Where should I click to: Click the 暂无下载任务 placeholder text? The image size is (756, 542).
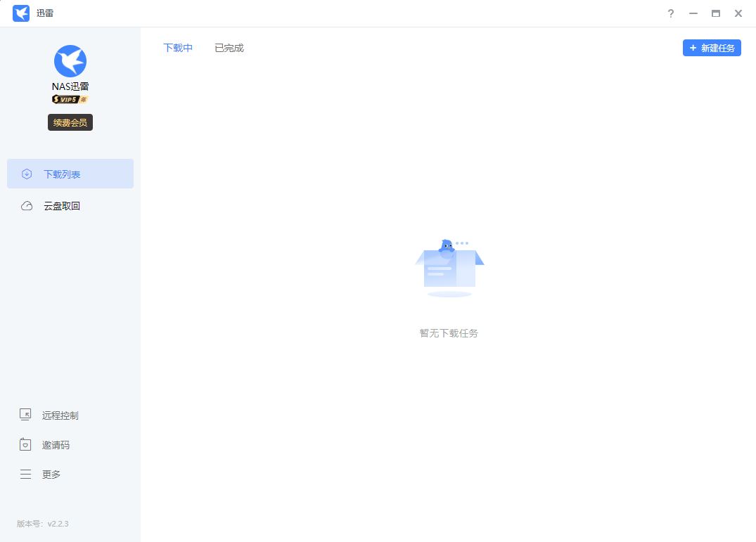[x=449, y=333]
